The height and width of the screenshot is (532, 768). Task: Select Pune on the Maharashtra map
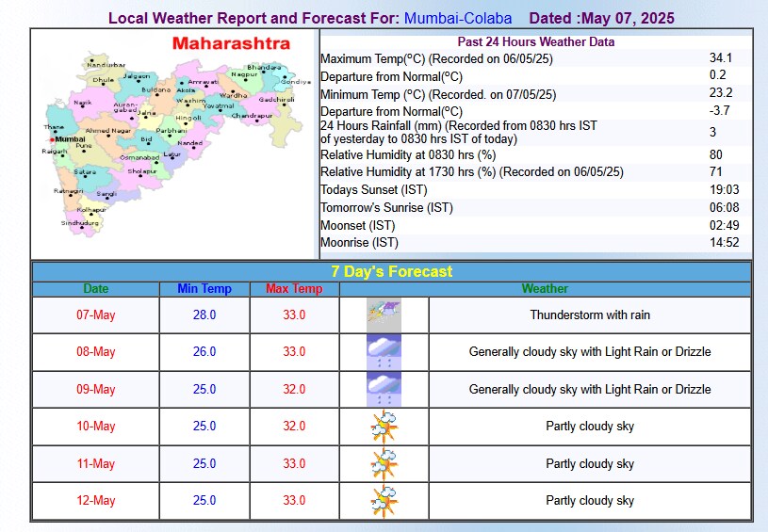pos(83,147)
